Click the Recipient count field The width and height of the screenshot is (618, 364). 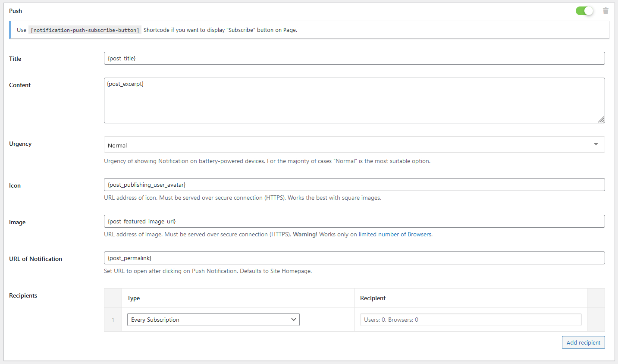tap(471, 319)
